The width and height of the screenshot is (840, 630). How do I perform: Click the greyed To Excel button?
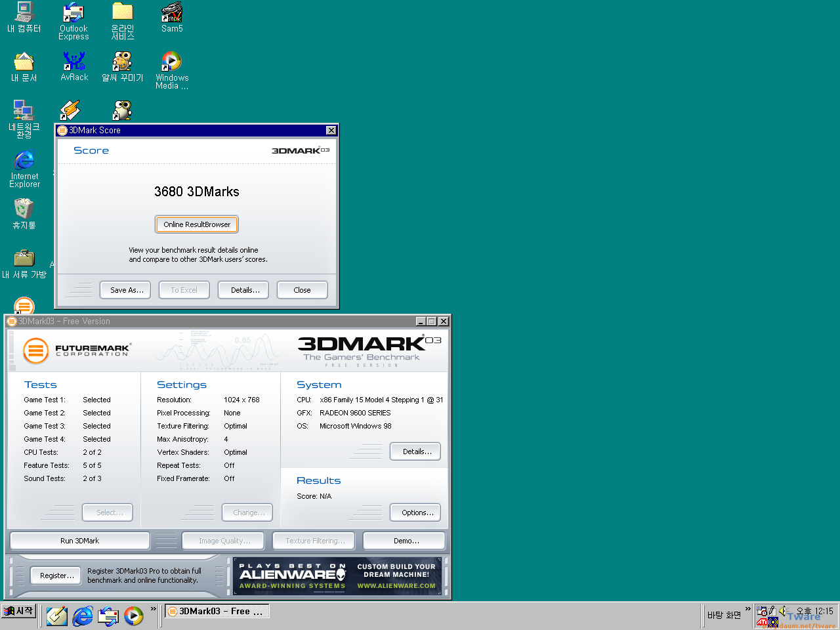pyautogui.click(x=184, y=290)
